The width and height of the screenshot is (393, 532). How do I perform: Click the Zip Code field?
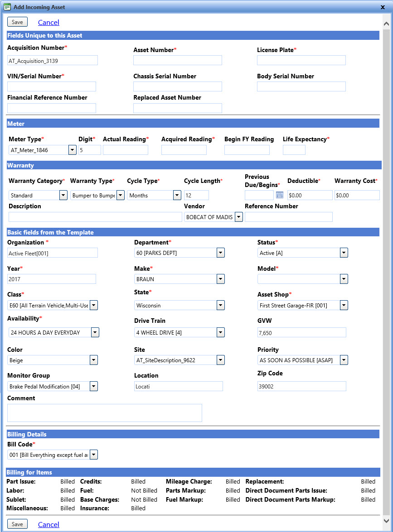[301, 386]
